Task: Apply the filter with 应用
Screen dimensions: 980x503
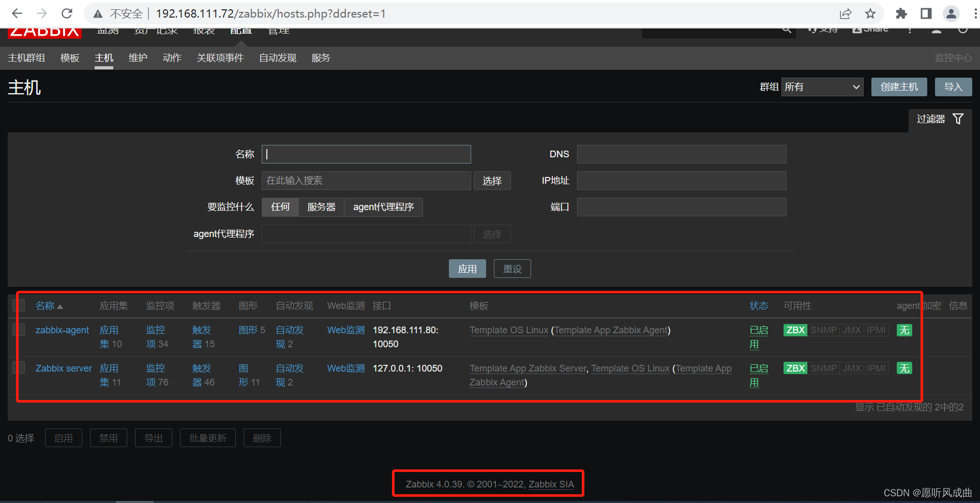Action: pyautogui.click(x=468, y=269)
